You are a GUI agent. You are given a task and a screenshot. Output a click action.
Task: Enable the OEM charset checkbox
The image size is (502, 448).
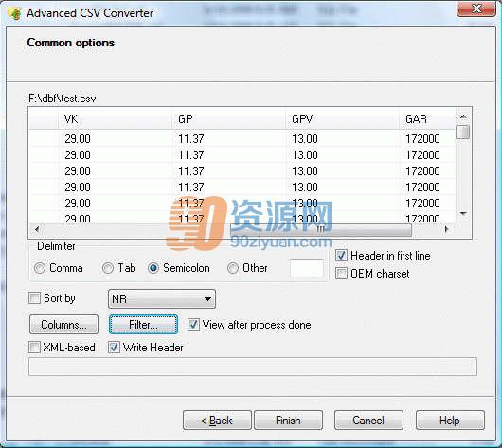[x=341, y=274]
